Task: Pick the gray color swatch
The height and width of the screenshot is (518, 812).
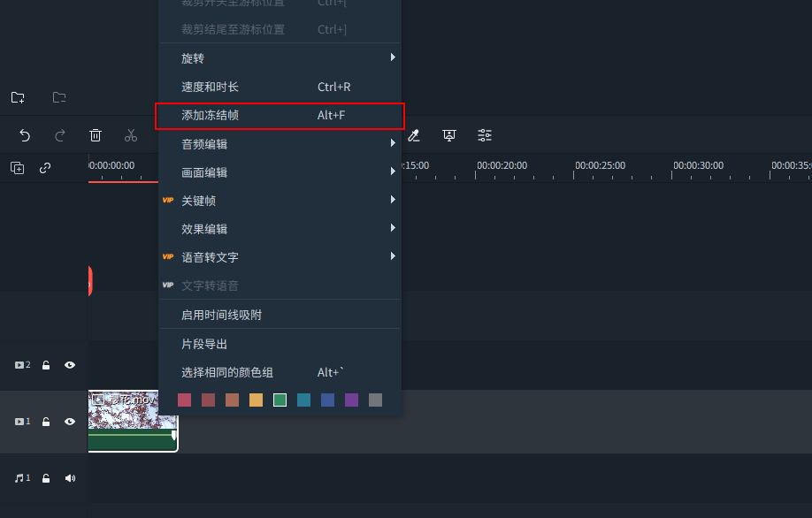Action: pyautogui.click(x=375, y=400)
